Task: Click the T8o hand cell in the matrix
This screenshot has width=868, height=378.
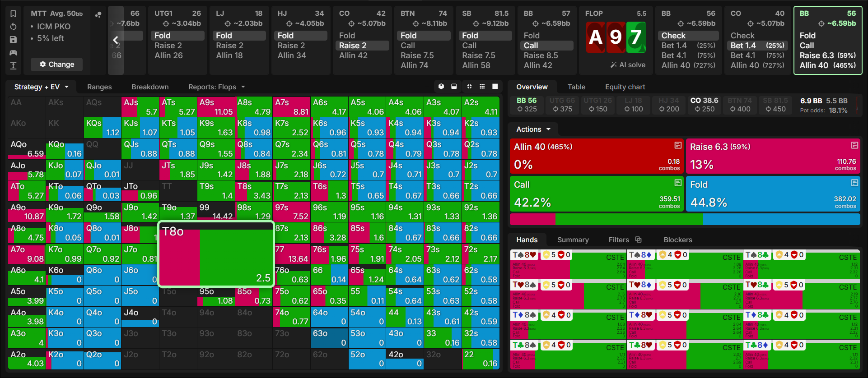Action: point(216,254)
